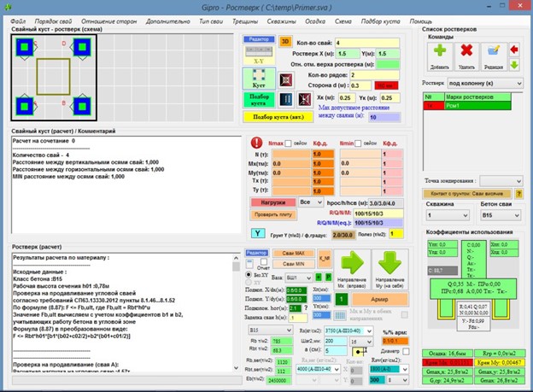Click the red exclamation icon beside Nmax
This screenshot has width=533, height=392.
tap(255, 143)
